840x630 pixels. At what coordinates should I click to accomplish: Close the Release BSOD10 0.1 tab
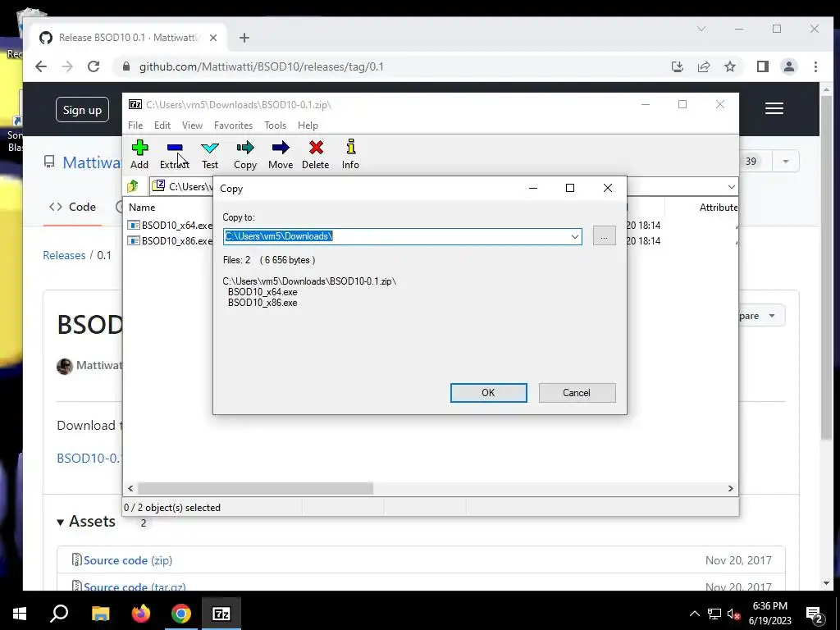point(213,38)
